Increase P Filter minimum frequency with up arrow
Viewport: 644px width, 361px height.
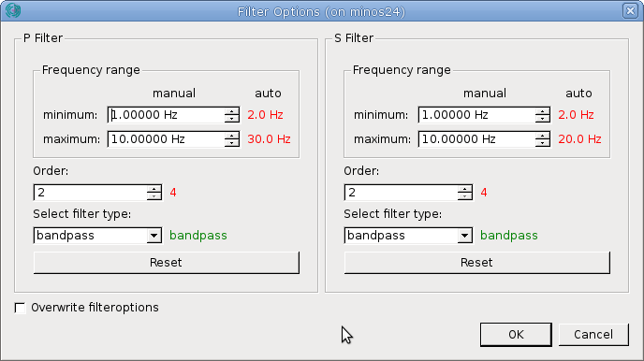click(x=231, y=111)
